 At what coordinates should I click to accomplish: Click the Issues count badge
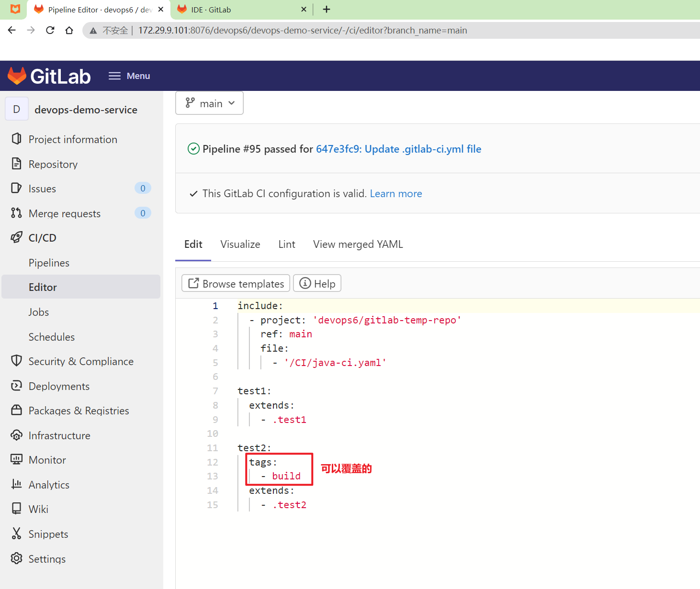143,188
